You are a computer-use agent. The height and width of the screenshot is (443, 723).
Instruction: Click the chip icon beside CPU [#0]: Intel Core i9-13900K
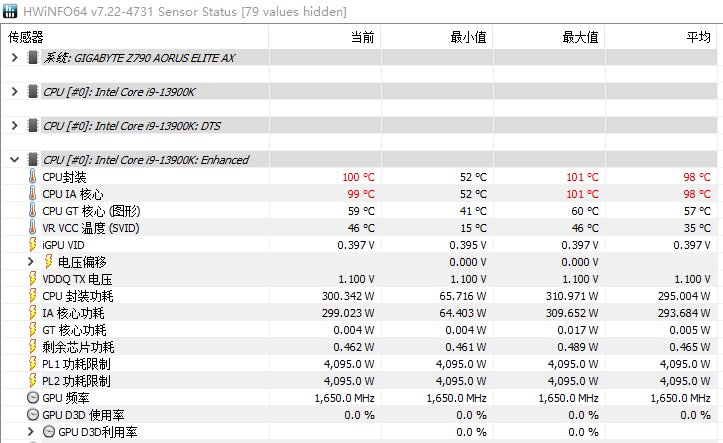point(32,91)
